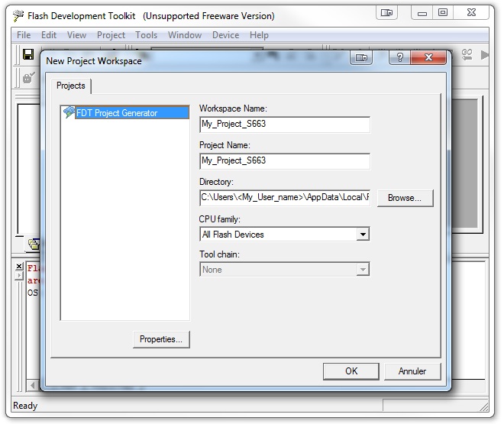The height and width of the screenshot is (424, 504).
Task: Click the Tool chain: label
Action: (219, 254)
